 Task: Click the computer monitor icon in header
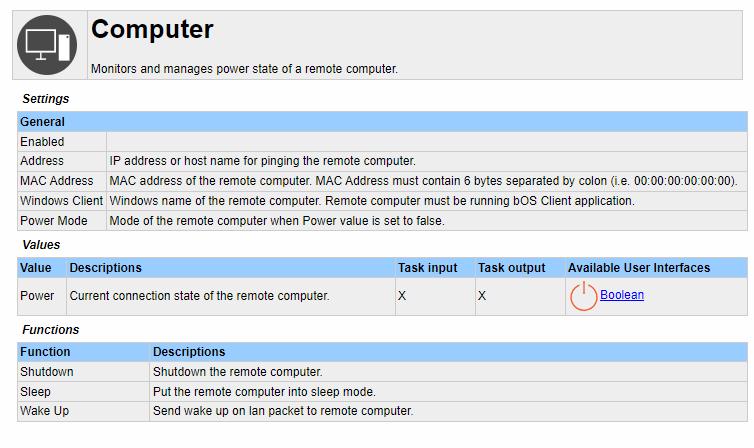tap(48, 45)
